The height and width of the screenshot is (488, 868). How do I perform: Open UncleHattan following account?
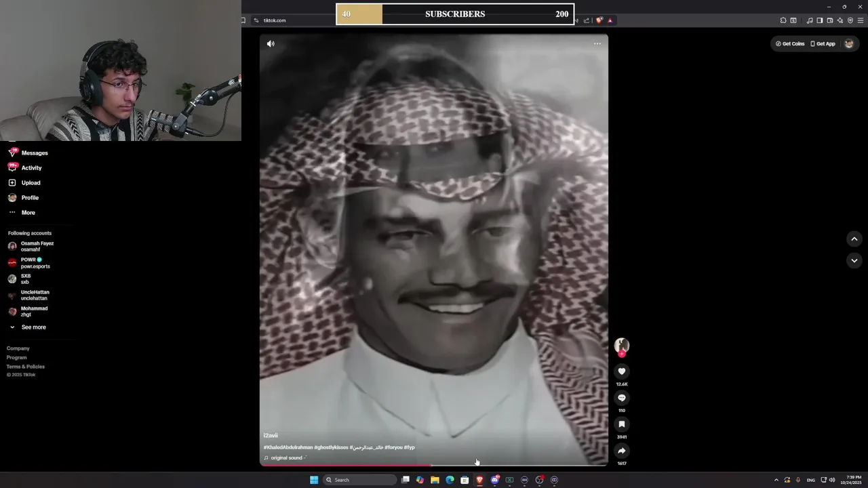click(x=28, y=296)
